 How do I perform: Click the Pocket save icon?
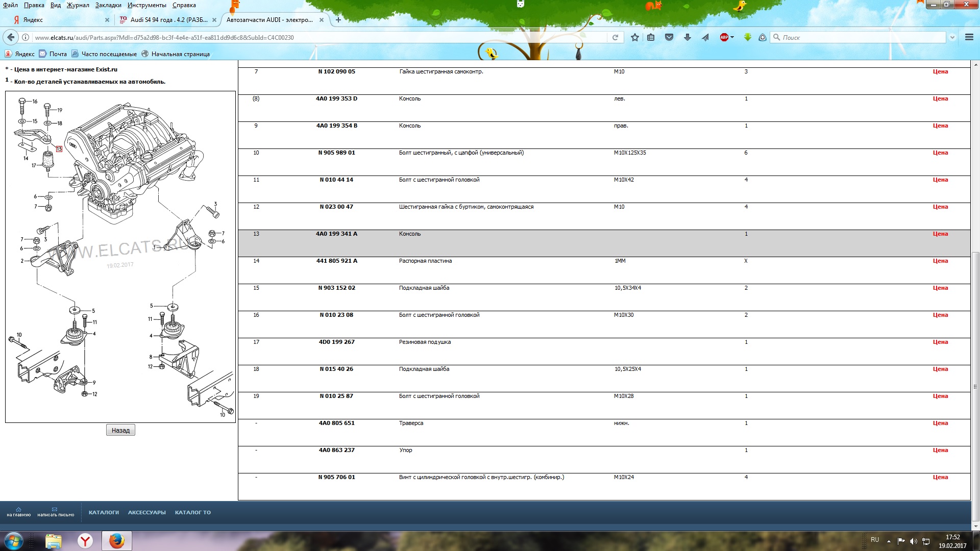click(x=669, y=37)
